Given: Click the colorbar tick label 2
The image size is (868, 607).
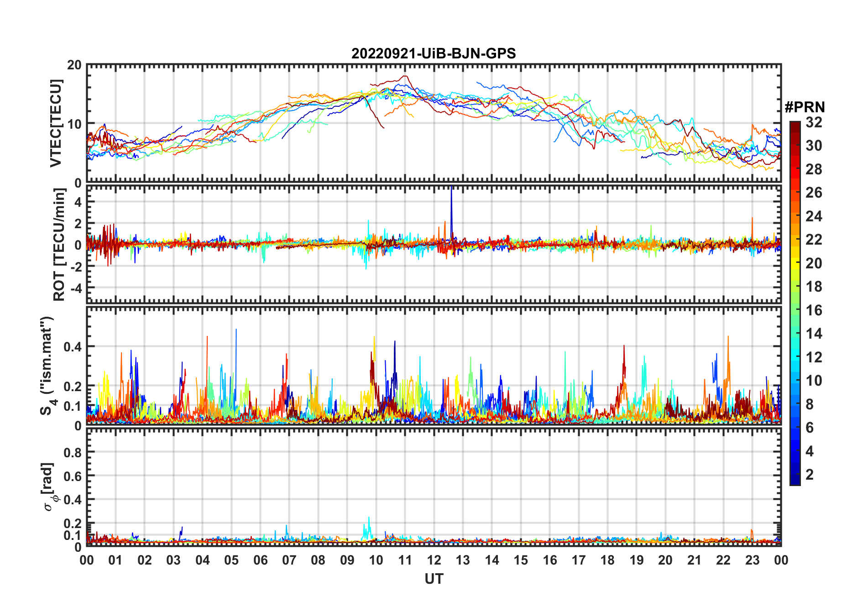Looking at the screenshot, I should 810,475.
